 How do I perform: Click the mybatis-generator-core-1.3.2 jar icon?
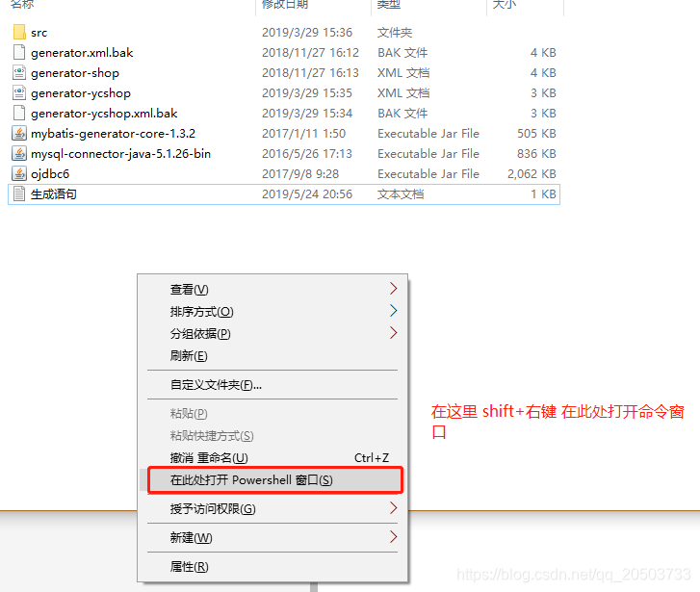click(x=19, y=133)
